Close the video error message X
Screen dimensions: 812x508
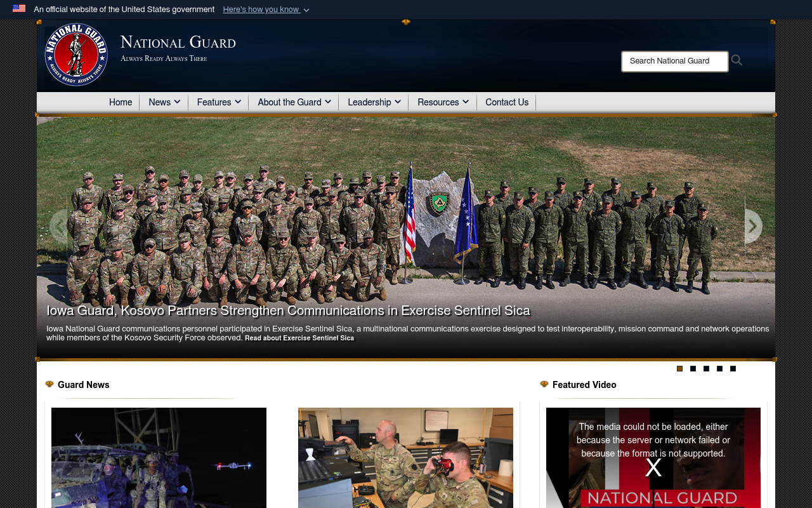653,468
